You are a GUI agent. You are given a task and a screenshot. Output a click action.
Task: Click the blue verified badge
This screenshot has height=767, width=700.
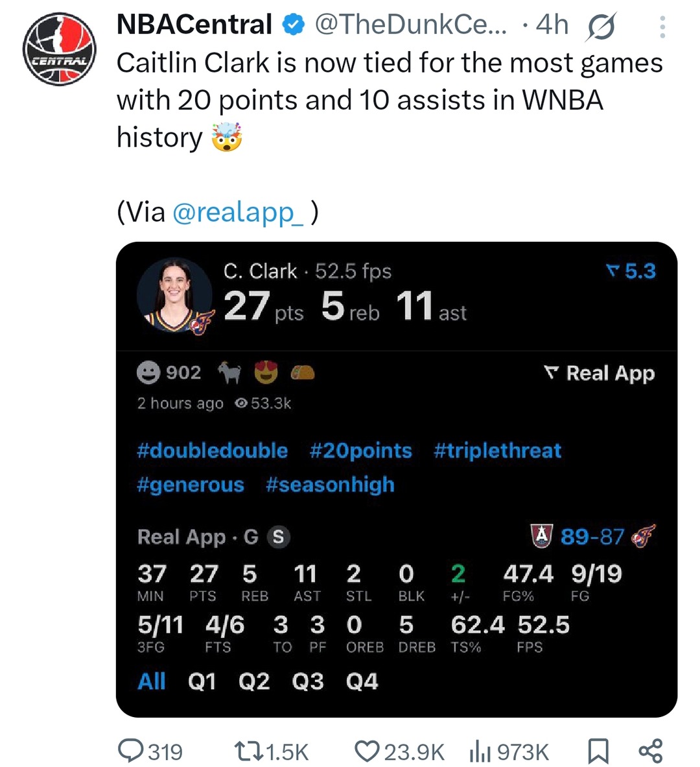click(293, 25)
